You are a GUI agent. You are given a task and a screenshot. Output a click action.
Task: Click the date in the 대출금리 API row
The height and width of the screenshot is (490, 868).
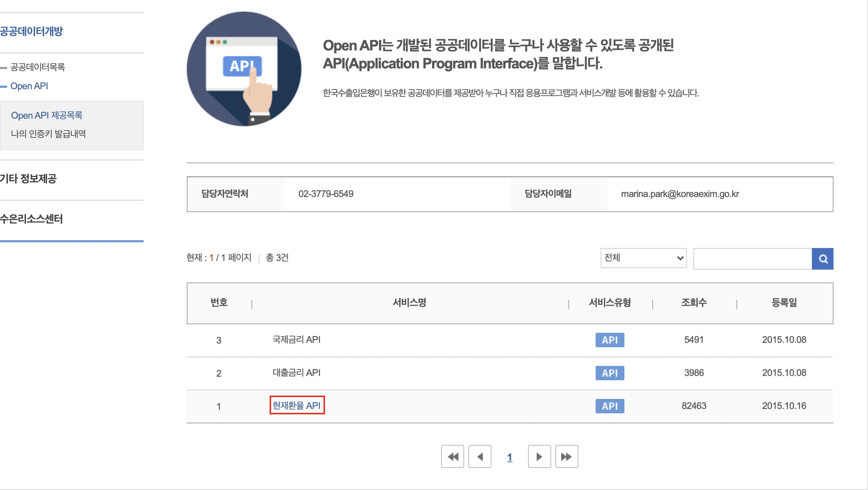(x=784, y=373)
